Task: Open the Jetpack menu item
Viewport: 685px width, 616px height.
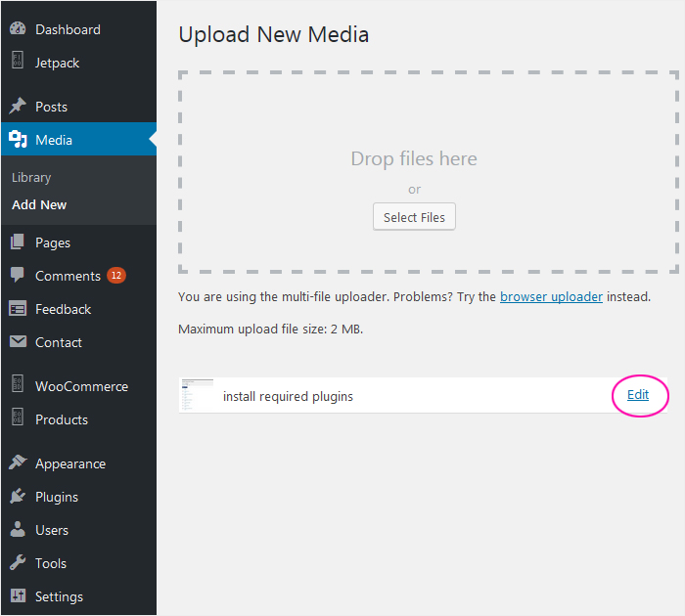Action: [x=78, y=63]
